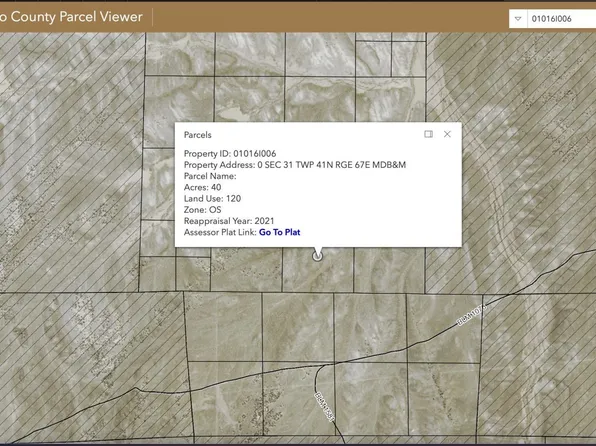Click the Parcel Name field label
This screenshot has width=596, height=446.
[210, 176]
